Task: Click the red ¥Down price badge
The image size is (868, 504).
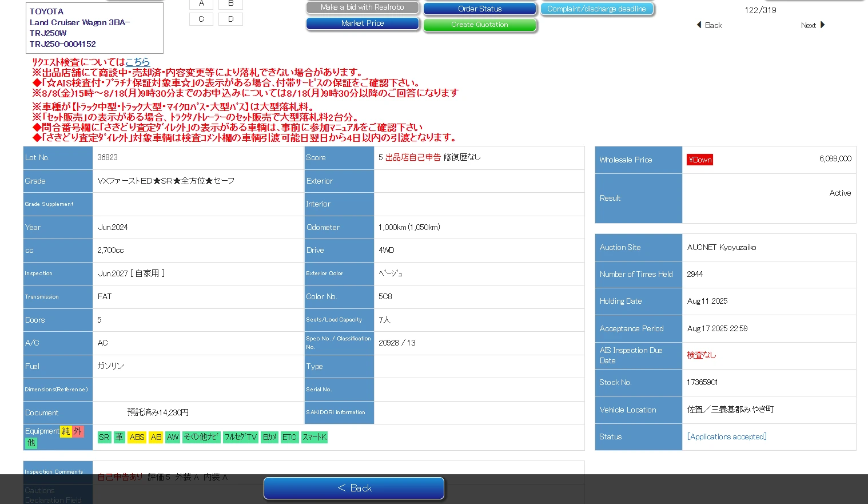Action: 700,160
